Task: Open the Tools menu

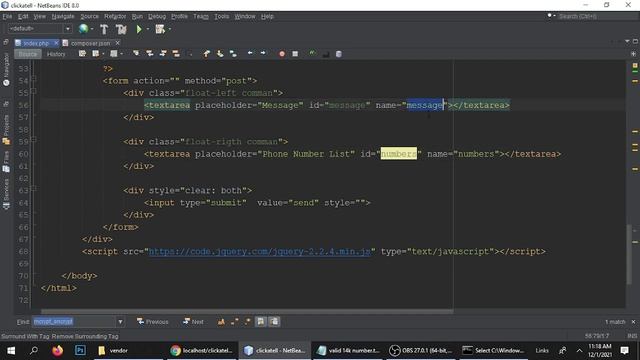Action: click(222, 16)
